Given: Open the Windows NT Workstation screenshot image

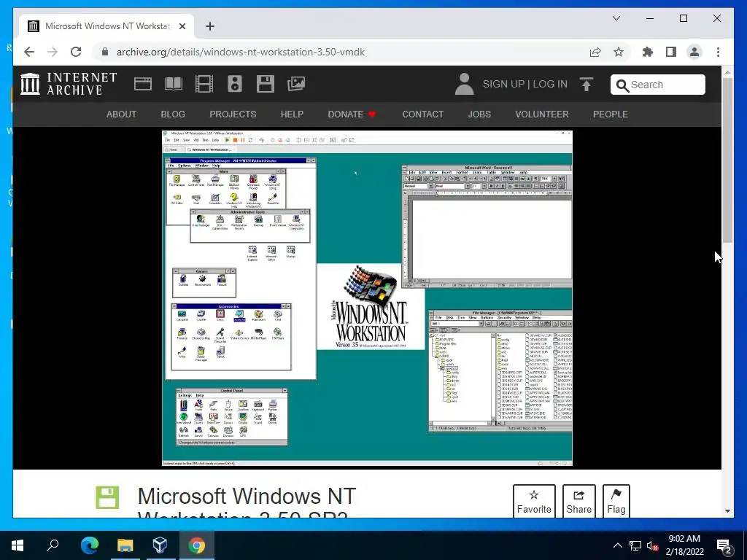Looking at the screenshot, I should pos(368,298).
